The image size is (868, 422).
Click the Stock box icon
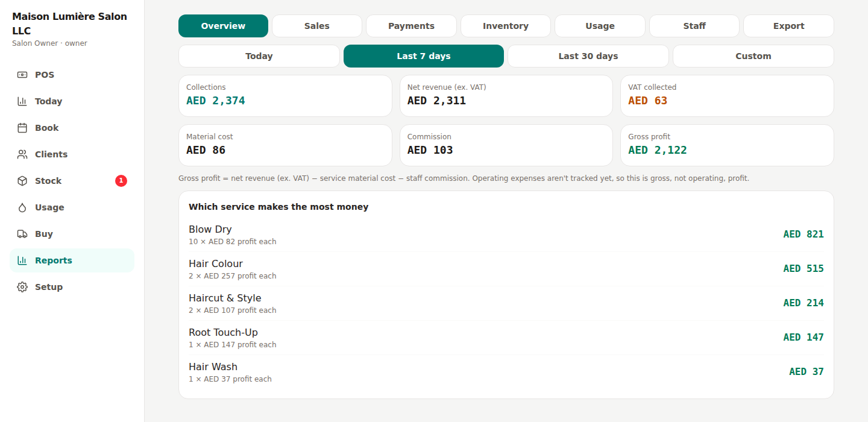tap(22, 181)
